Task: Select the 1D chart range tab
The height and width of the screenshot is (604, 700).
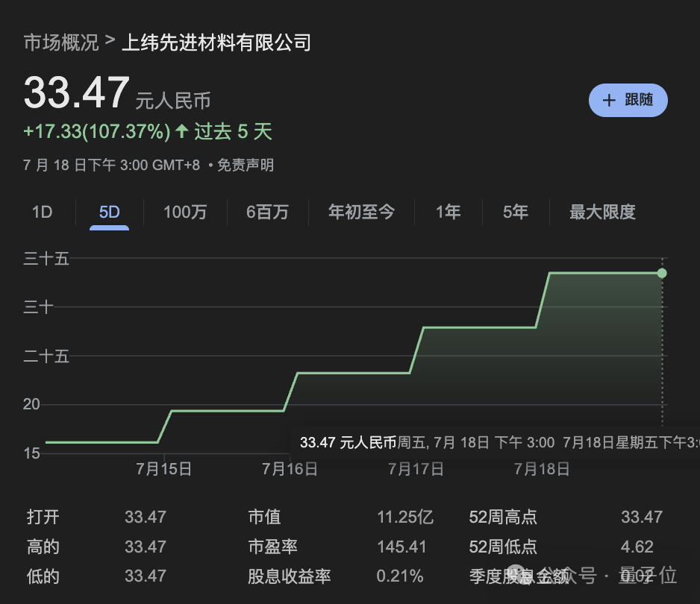Action: [42, 212]
